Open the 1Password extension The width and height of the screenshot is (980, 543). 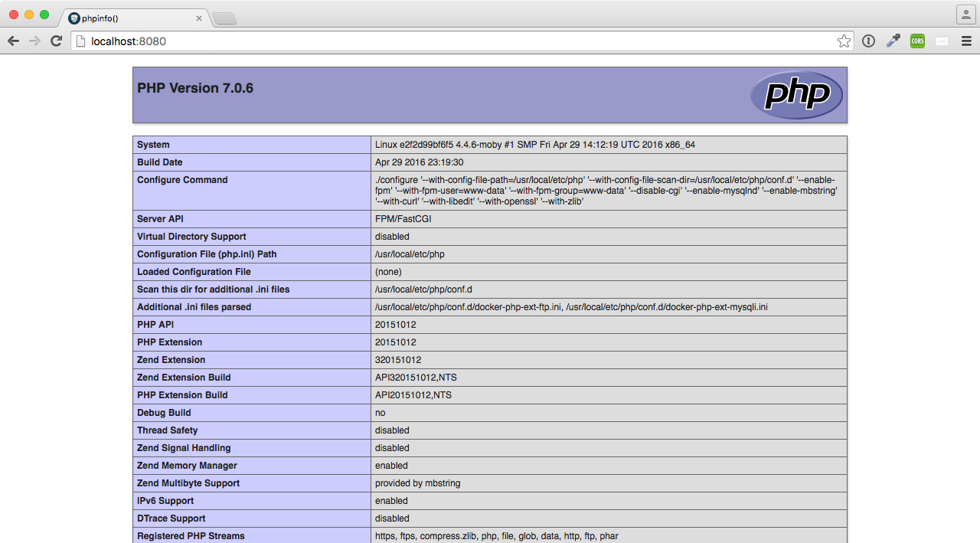click(868, 41)
